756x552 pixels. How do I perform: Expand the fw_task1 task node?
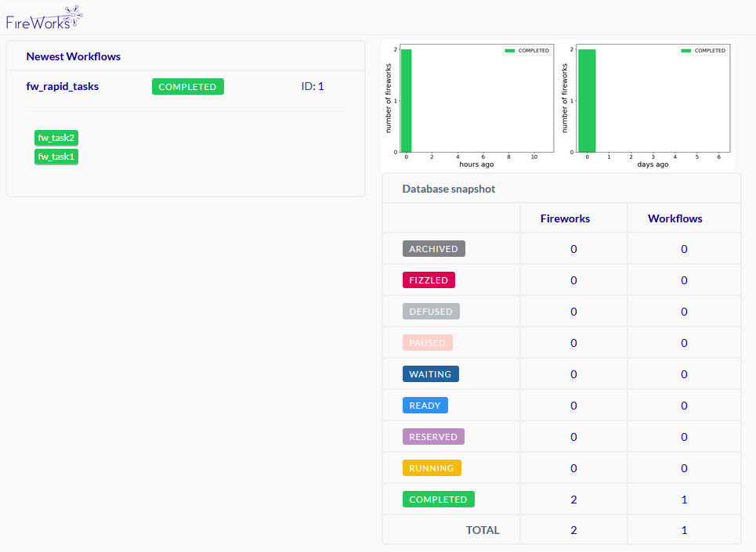click(56, 157)
